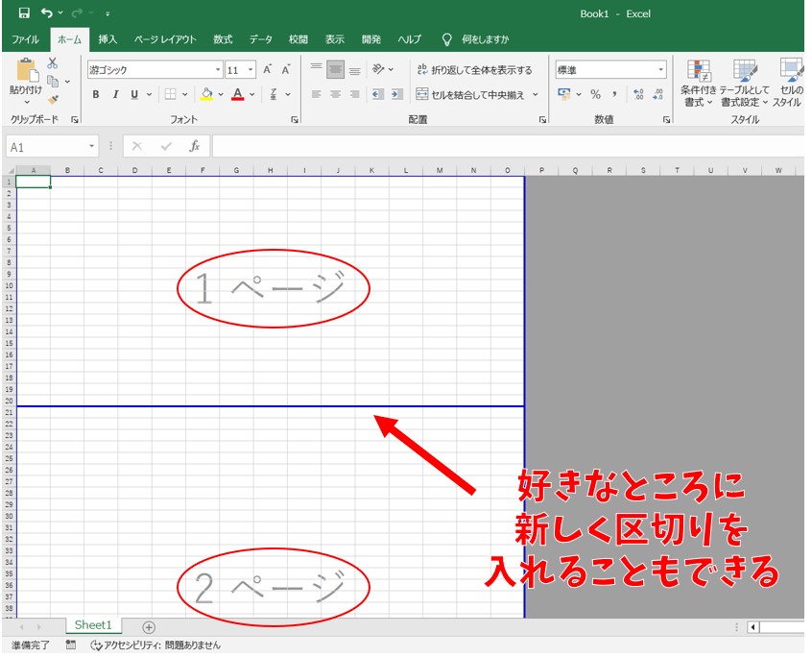Click the new sheet (+) button

pyautogui.click(x=148, y=625)
